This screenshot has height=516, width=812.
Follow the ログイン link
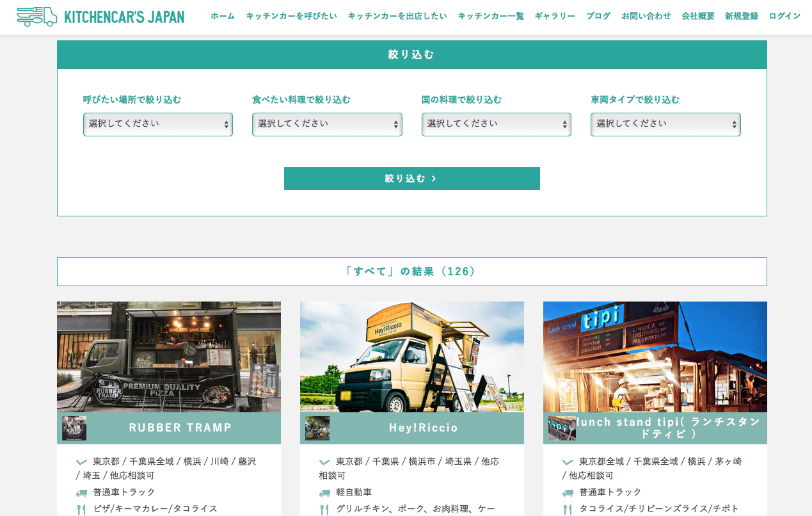[x=784, y=16]
